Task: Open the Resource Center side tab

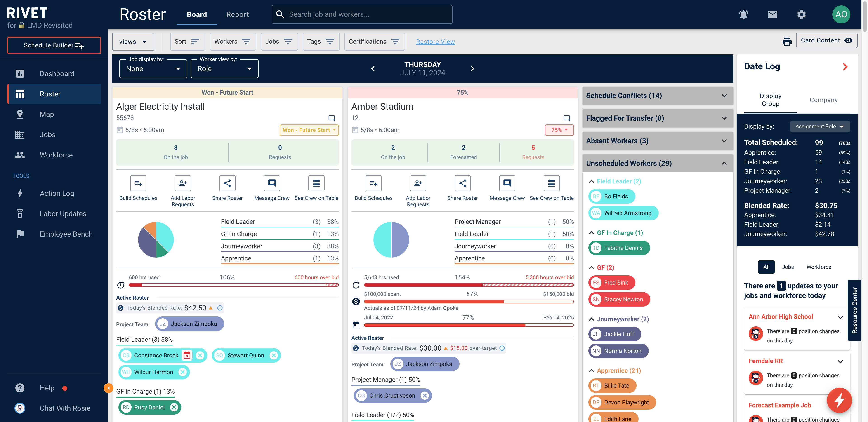Action: coord(854,310)
